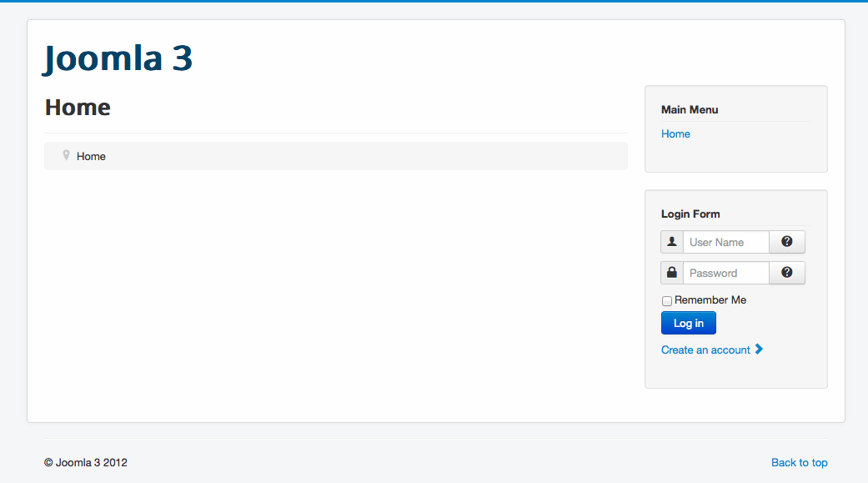Open the Create an account link
Image resolution: width=868 pixels, height=483 pixels.
click(705, 350)
